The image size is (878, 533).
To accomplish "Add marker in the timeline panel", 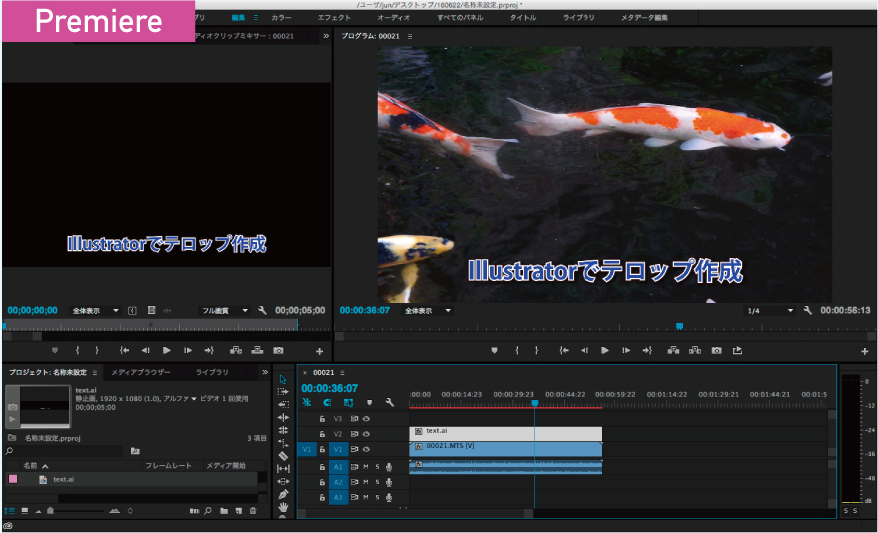I will pos(369,403).
